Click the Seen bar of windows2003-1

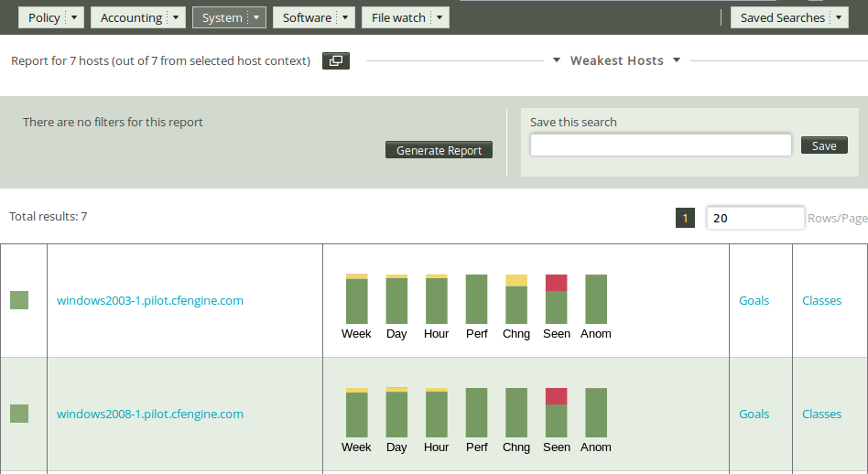click(x=557, y=298)
